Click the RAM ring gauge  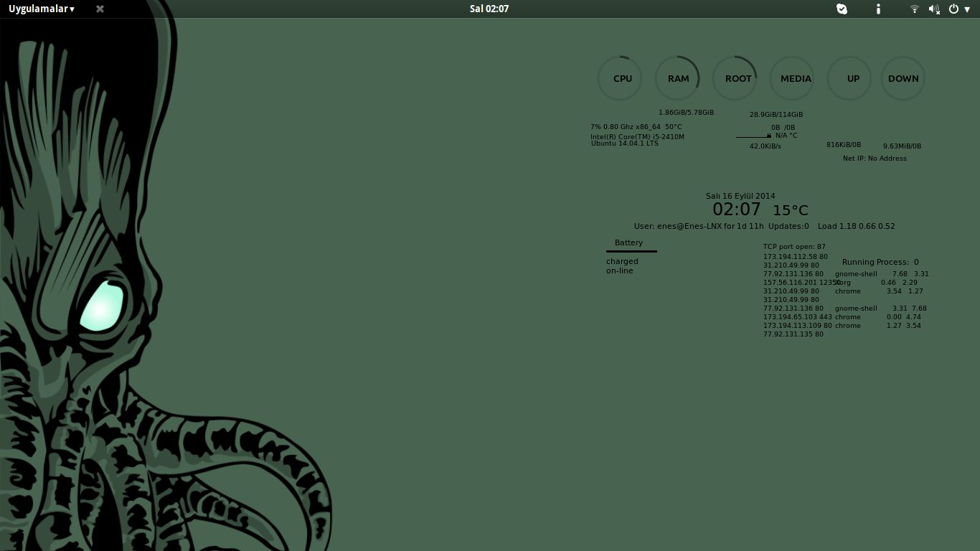click(x=678, y=78)
